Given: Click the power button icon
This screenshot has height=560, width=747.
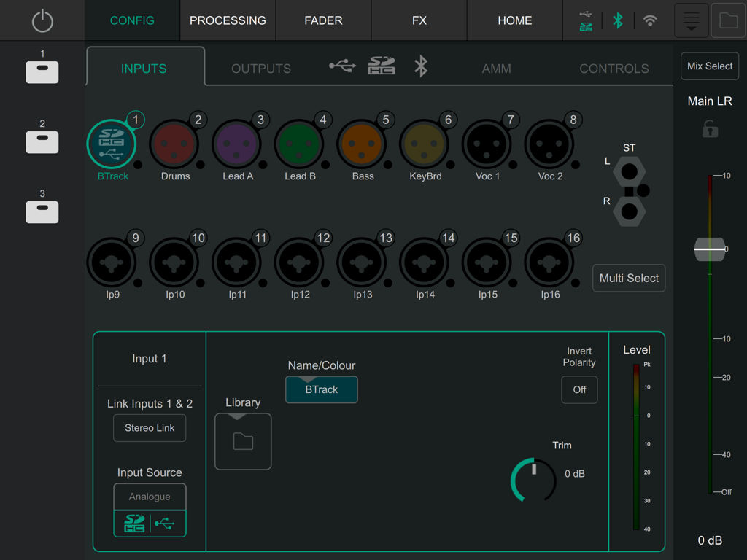Looking at the screenshot, I should coord(42,20).
